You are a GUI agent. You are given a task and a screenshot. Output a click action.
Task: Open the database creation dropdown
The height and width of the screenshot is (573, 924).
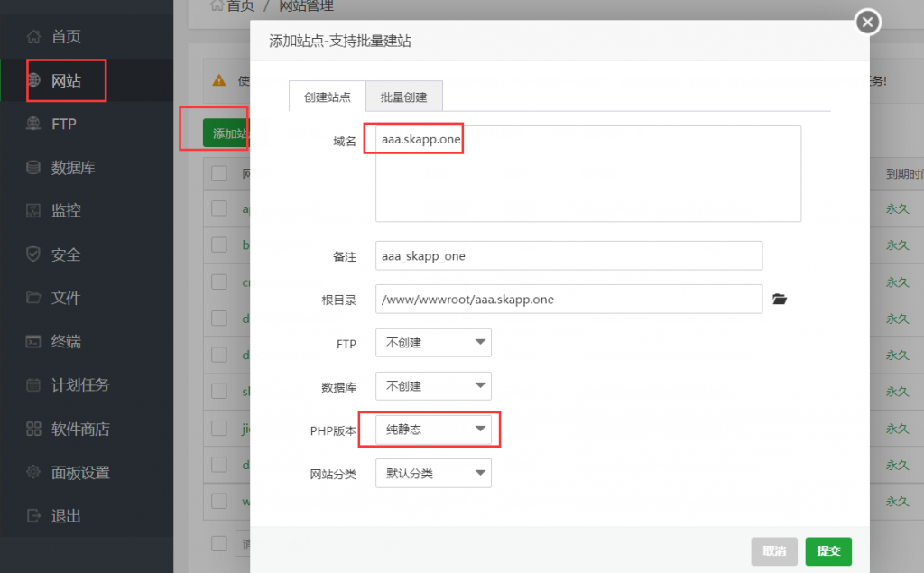(433, 386)
